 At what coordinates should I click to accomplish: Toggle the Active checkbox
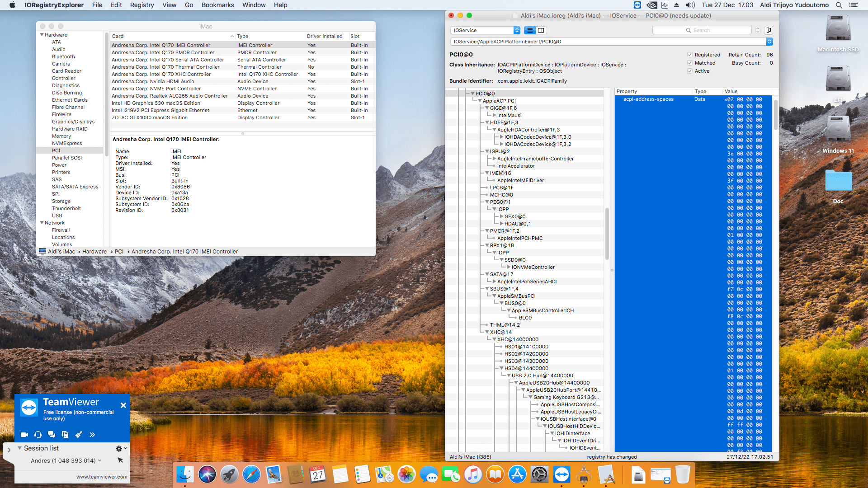point(690,71)
